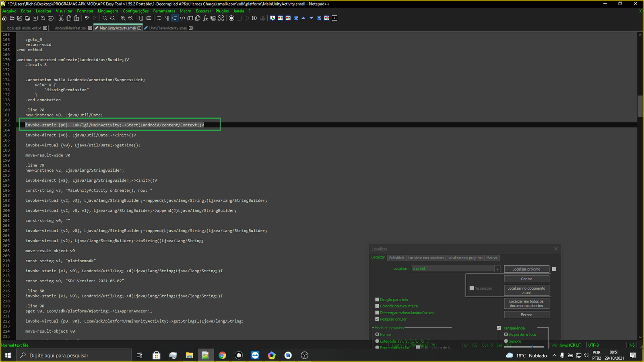644x362 pixels.
Task: Start macro recording with the record icon
Action: coord(231,18)
